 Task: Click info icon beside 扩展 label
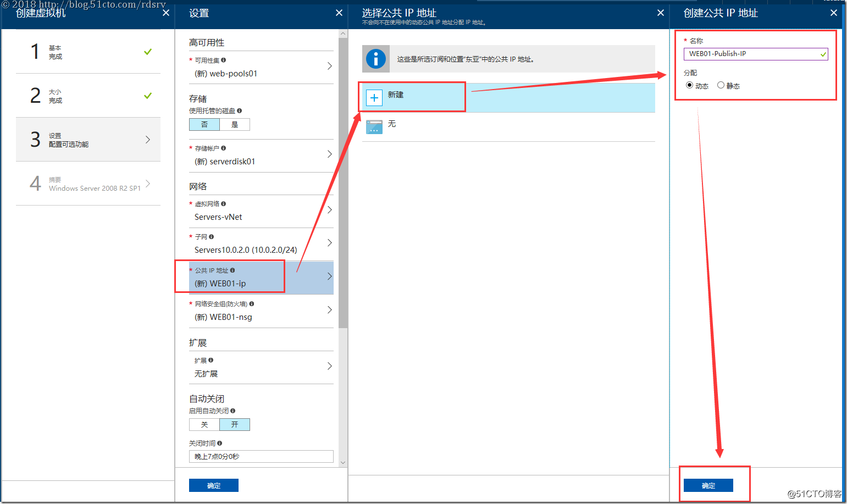[211, 360]
